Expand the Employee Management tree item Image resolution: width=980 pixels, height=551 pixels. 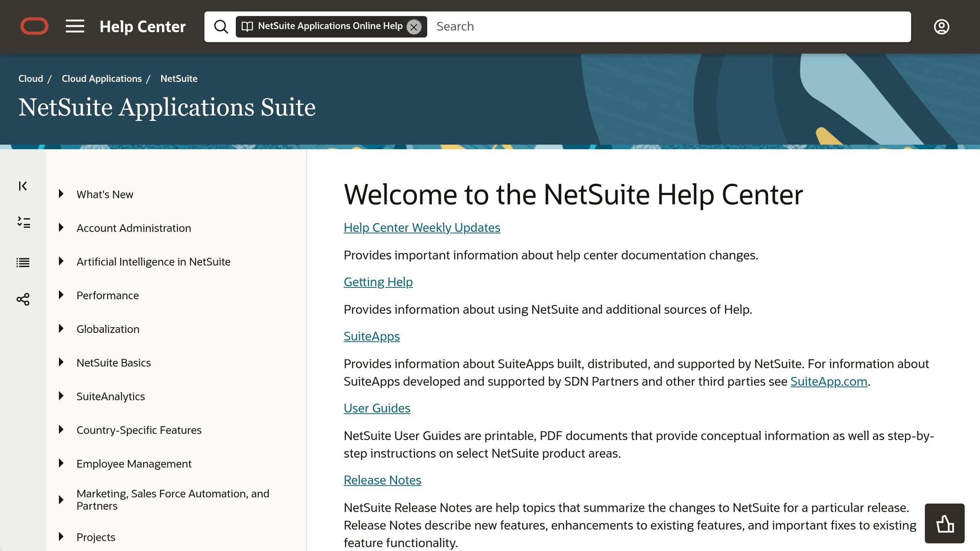click(x=61, y=463)
